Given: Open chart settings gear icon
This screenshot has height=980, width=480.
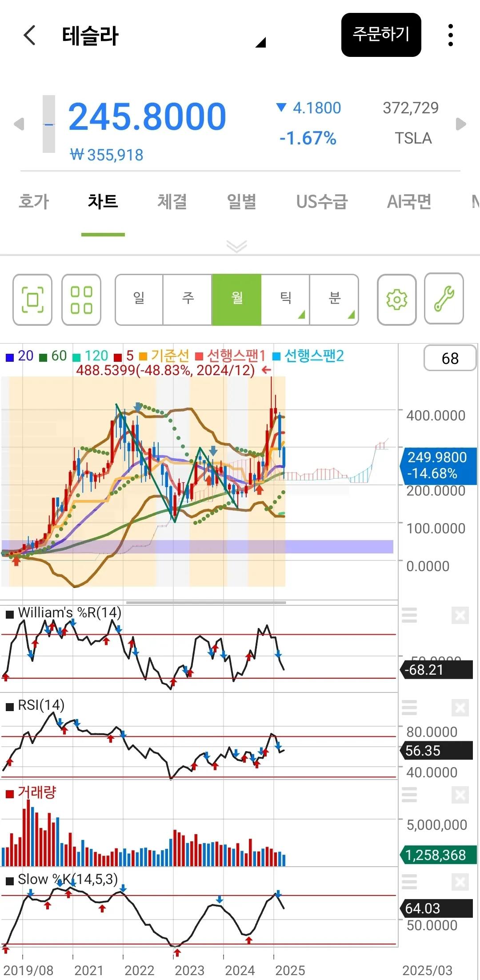Looking at the screenshot, I should 397,300.
